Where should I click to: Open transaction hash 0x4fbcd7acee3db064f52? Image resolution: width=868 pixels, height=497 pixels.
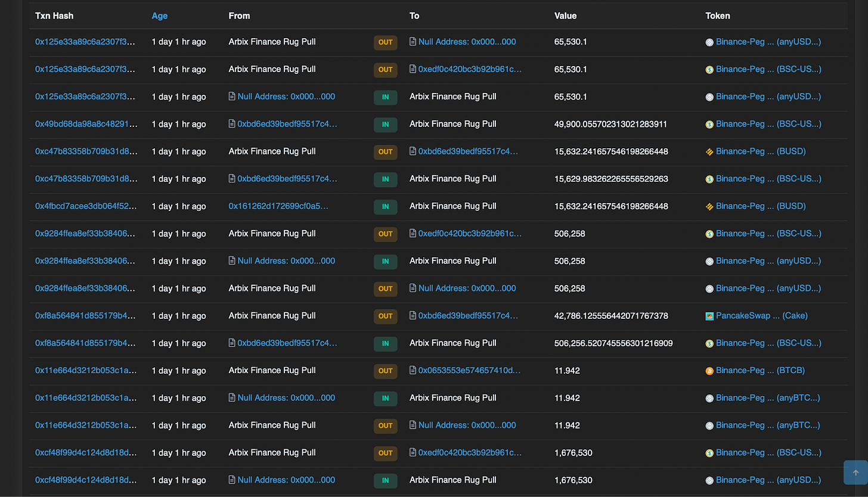coord(86,206)
